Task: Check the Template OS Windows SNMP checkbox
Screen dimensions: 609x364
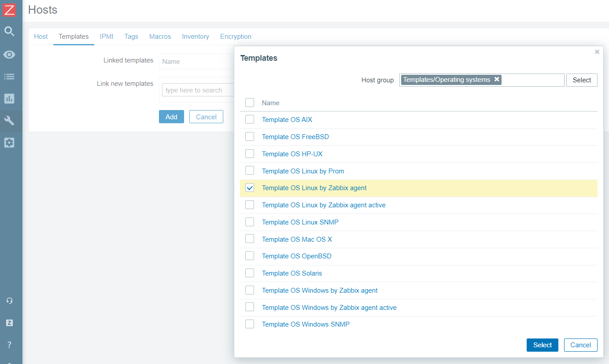Action: point(250,324)
